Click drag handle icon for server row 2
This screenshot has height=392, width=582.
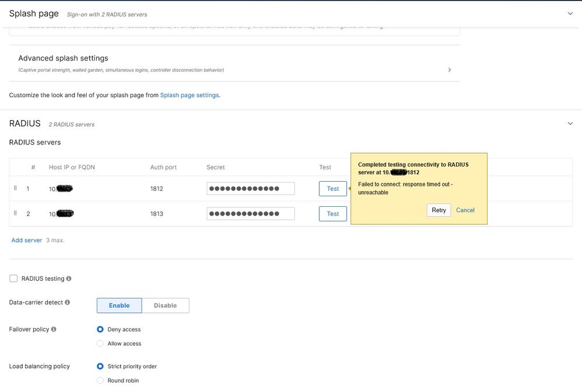pyautogui.click(x=16, y=213)
